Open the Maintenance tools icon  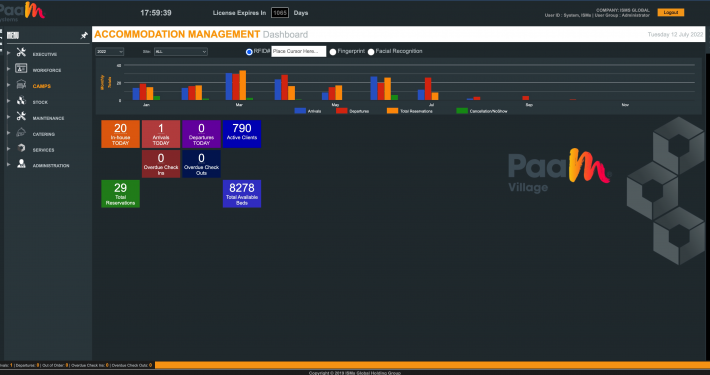click(21, 116)
